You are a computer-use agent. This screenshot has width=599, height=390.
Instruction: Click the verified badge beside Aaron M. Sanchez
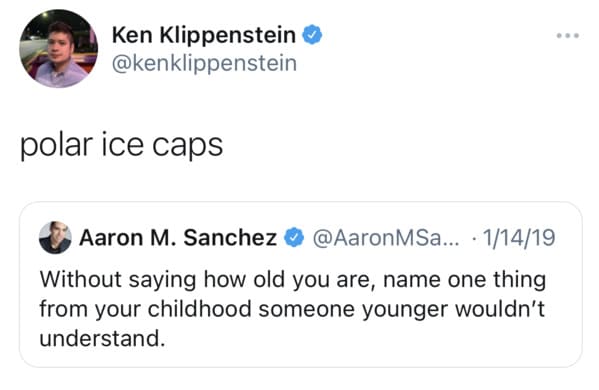(x=294, y=238)
